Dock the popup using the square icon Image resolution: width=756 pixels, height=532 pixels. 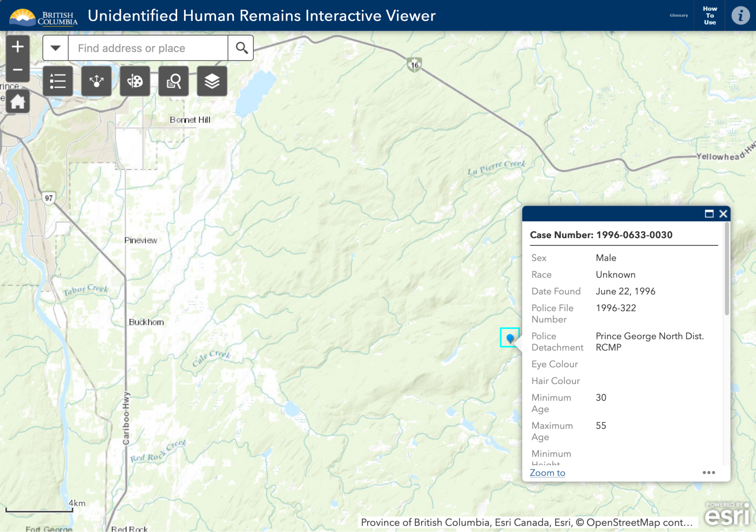(x=710, y=213)
